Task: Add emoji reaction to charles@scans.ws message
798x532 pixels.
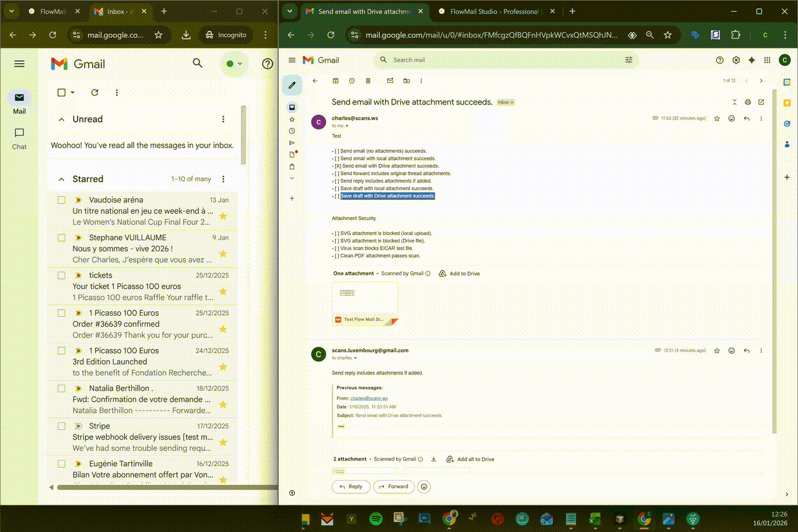Action: (731, 118)
